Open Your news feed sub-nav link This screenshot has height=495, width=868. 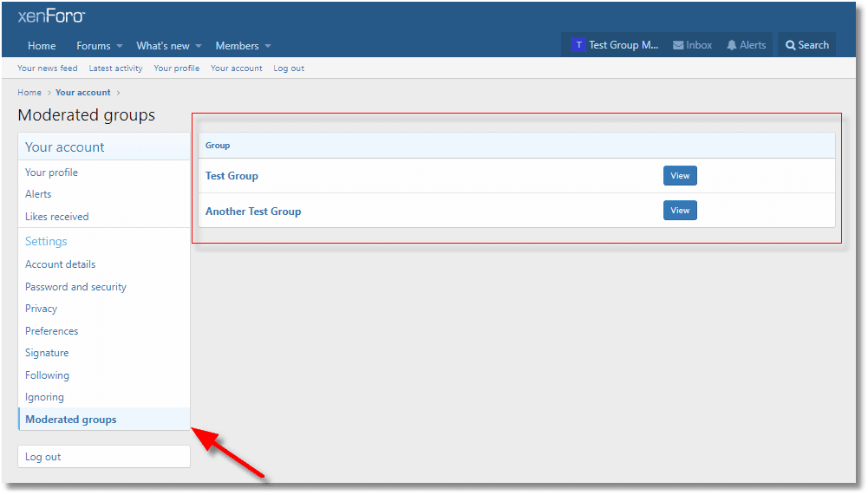(48, 68)
